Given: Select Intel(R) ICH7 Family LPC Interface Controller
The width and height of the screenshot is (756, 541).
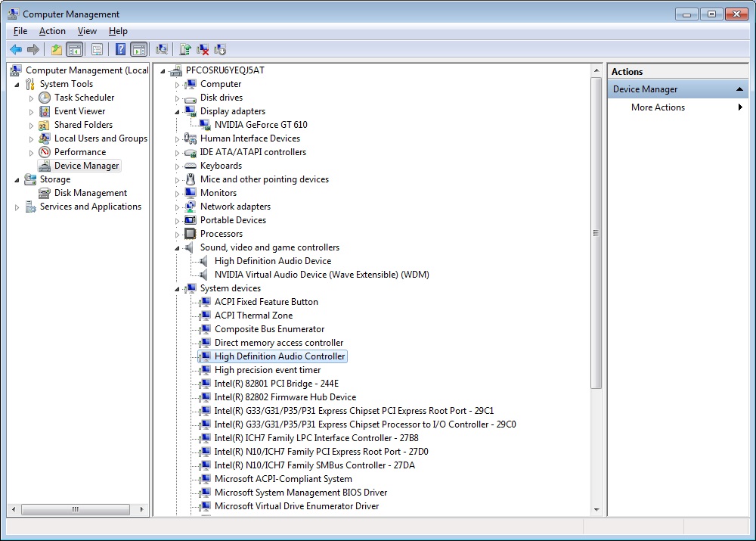Looking at the screenshot, I should pyautogui.click(x=316, y=438).
